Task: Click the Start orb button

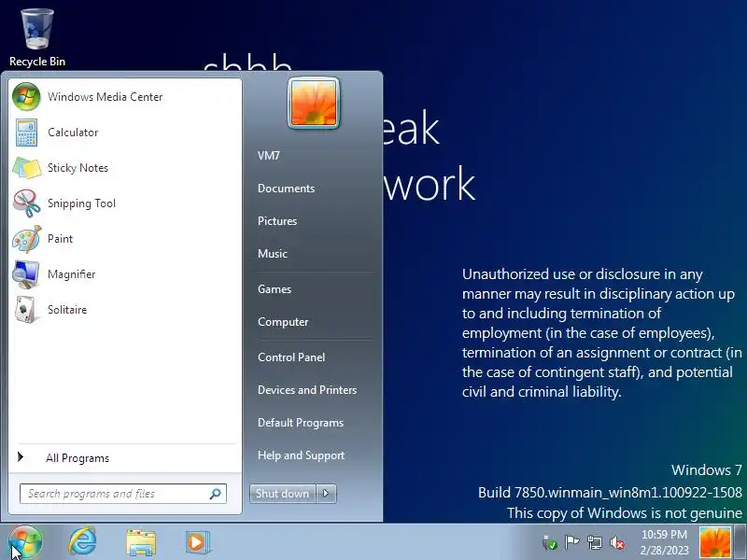Action: click(x=25, y=542)
